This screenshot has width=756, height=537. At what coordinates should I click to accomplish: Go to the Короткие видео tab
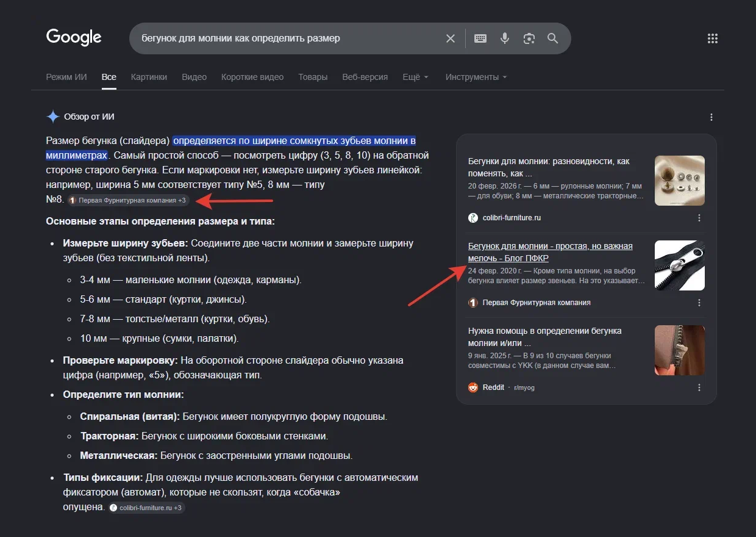[x=252, y=77]
